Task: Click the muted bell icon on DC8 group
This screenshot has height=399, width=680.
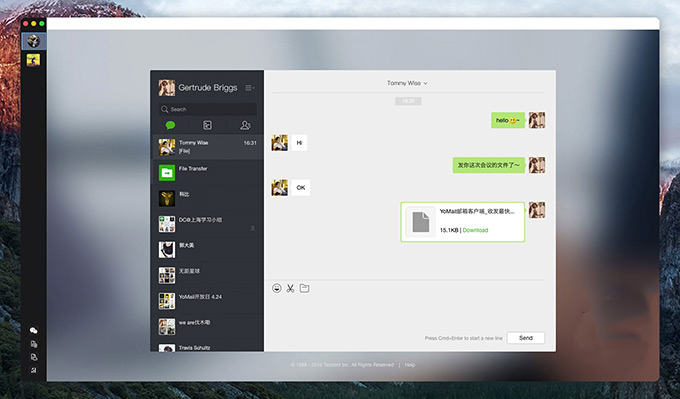Action: (253, 229)
